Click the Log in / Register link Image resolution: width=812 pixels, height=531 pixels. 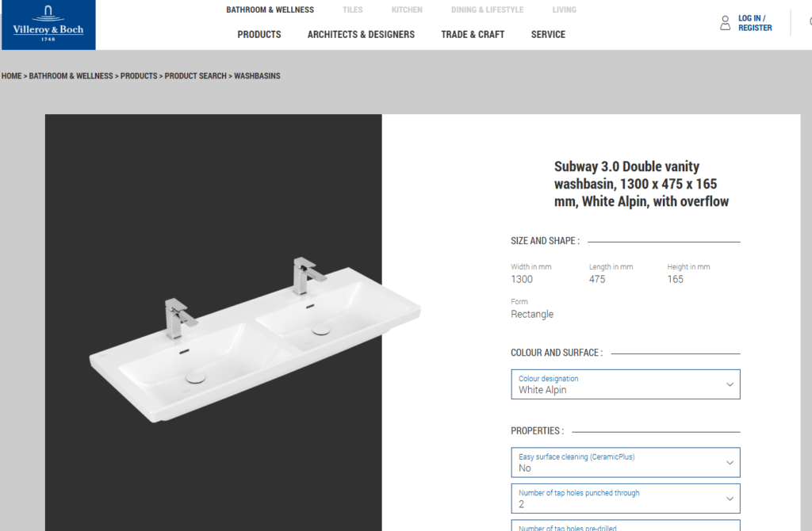point(755,23)
